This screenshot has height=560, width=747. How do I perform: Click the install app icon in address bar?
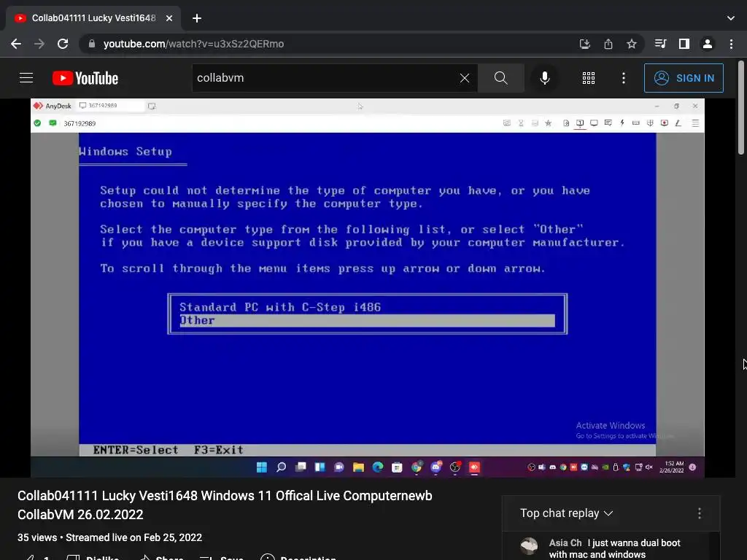[584, 44]
